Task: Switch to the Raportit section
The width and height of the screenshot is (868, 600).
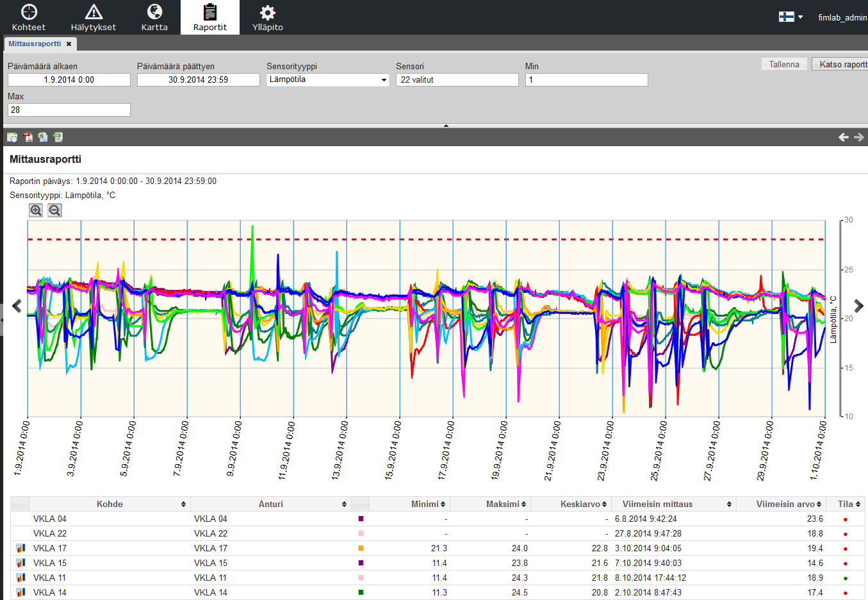Action: coord(210,17)
